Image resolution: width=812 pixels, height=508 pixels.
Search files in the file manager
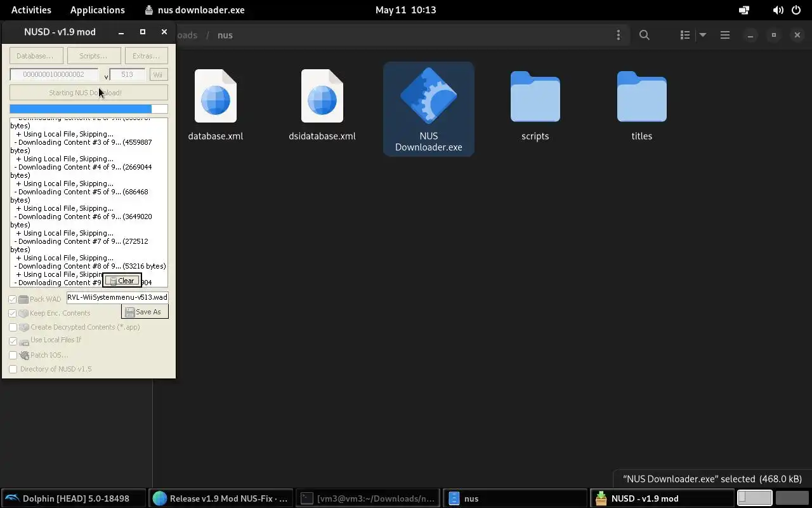point(645,35)
